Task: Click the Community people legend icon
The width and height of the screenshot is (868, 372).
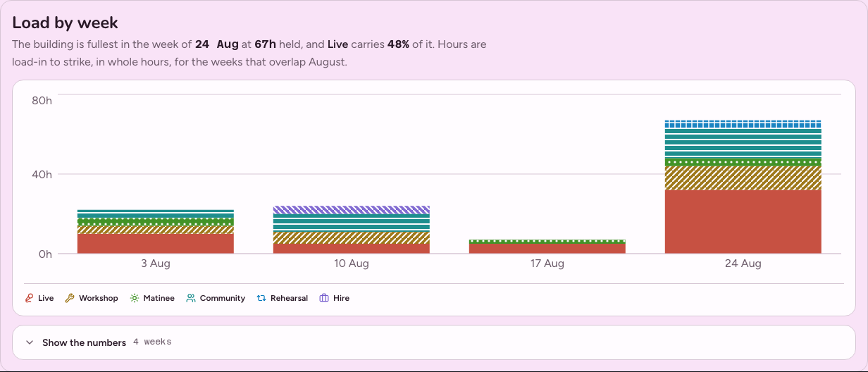Action: point(190,298)
